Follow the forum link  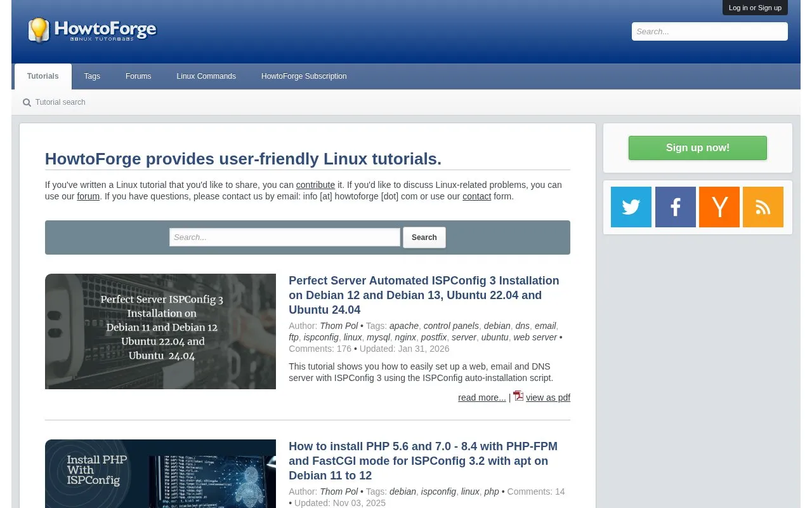pos(88,196)
